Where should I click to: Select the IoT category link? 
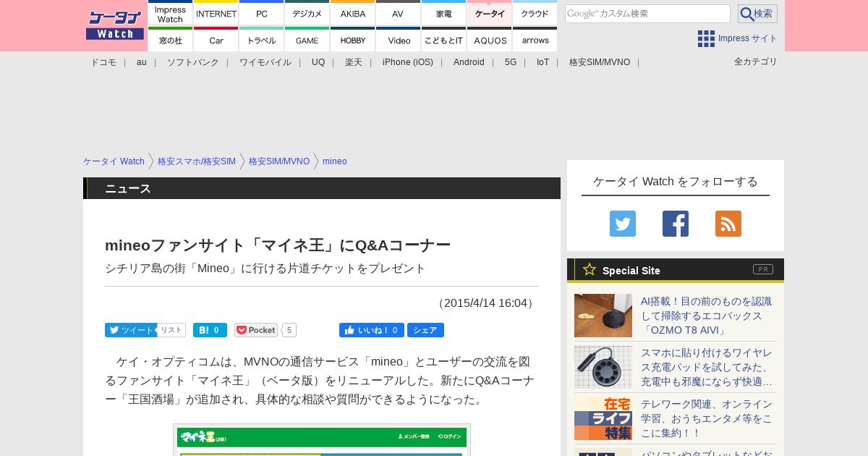[542, 62]
